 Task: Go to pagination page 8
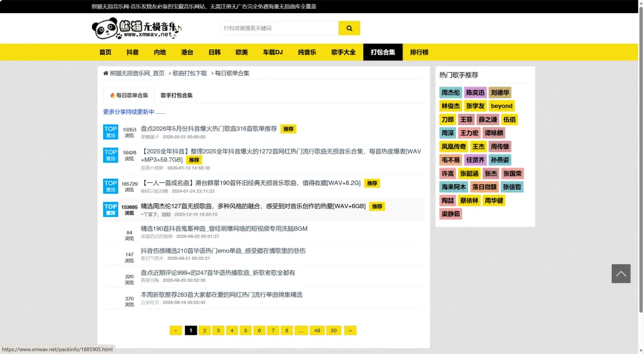[x=287, y=331]
